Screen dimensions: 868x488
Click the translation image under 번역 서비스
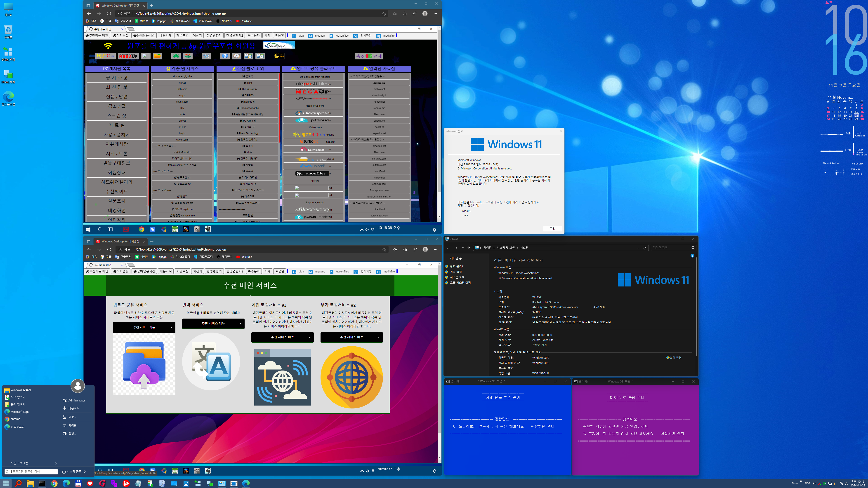pos(211,361)
